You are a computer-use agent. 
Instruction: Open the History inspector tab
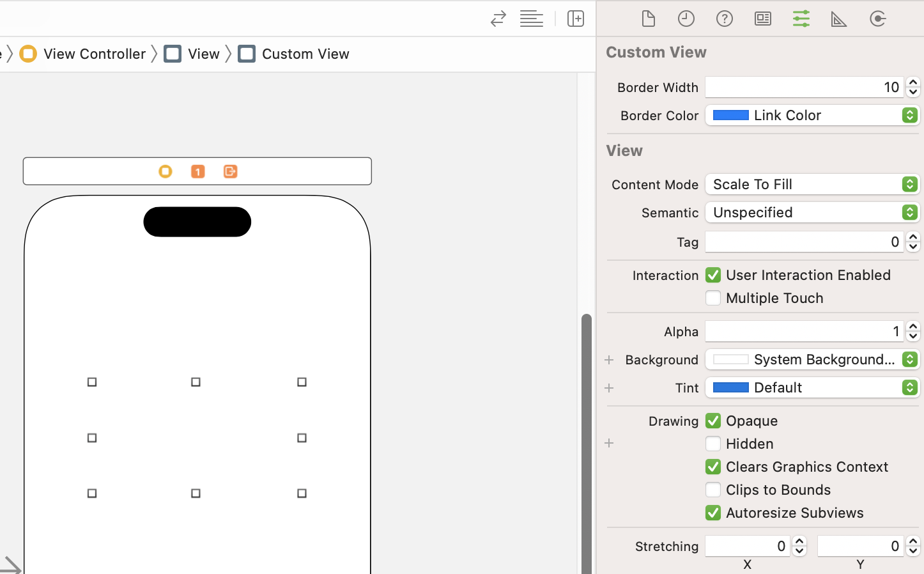click(686, 19)
